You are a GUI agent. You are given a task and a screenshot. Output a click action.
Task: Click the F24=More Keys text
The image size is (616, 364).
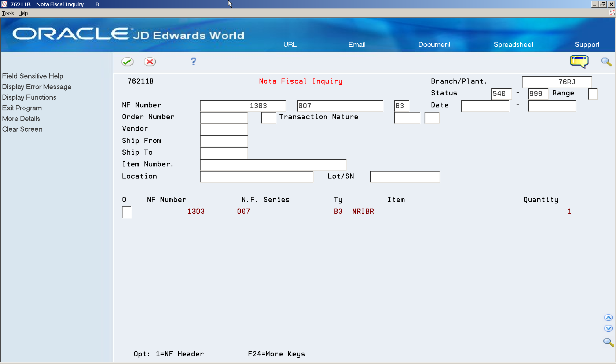tap(276, 354)
